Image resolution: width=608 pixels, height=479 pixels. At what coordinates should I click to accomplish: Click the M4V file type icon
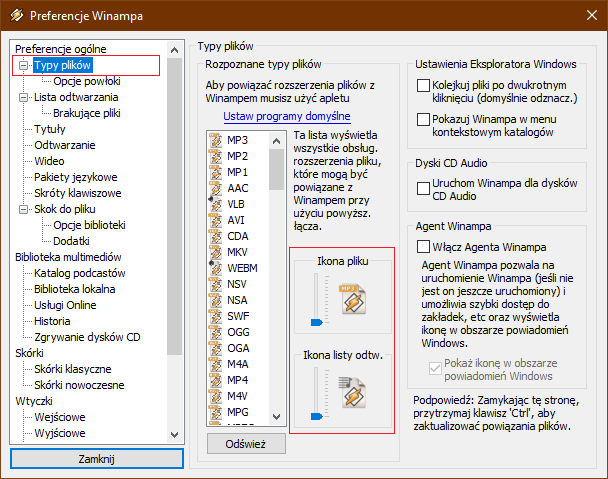[x=215, y=396]
